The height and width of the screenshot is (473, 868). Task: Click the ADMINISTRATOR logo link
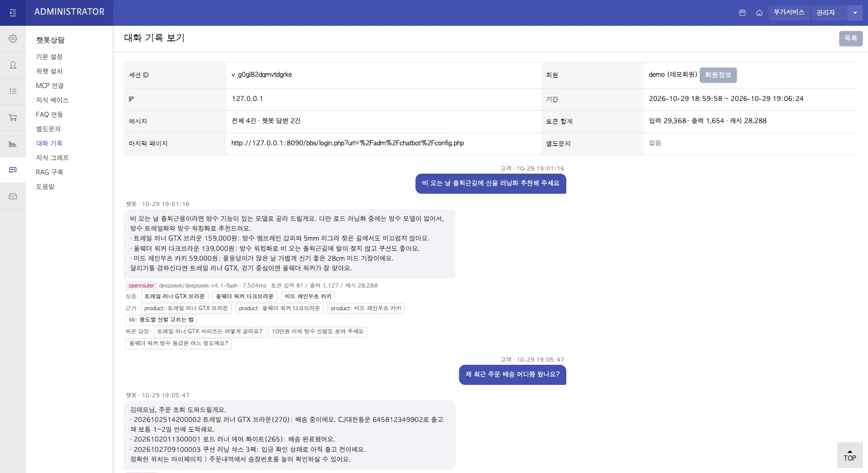click(70, 12)
